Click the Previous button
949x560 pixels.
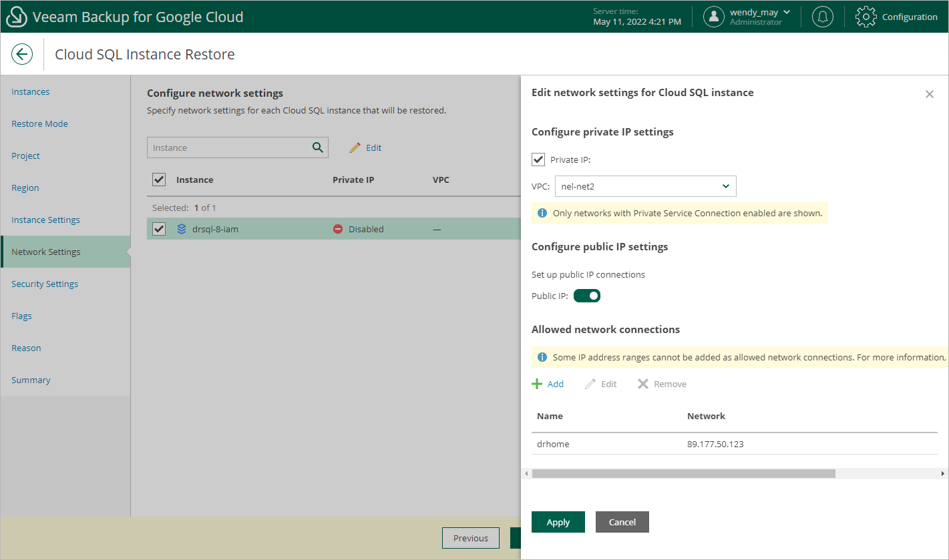pyautogui.click(x=471, y=538)
